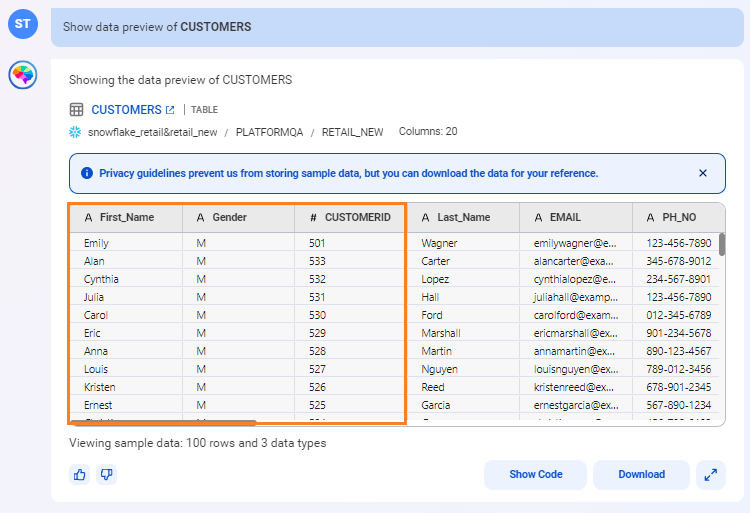The height and width of the screenshot is (513, 750).
Task: Click the info icon in privacy banner
Action: coord(87,173)
